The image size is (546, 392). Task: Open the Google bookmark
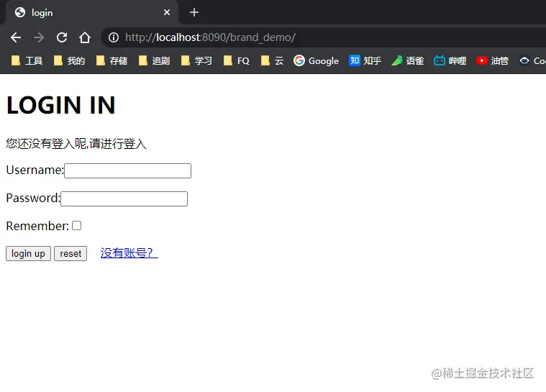[317, 61]
